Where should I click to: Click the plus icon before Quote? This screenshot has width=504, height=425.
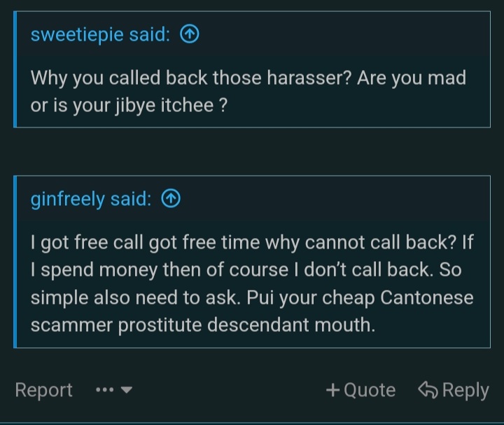point(333,390)
